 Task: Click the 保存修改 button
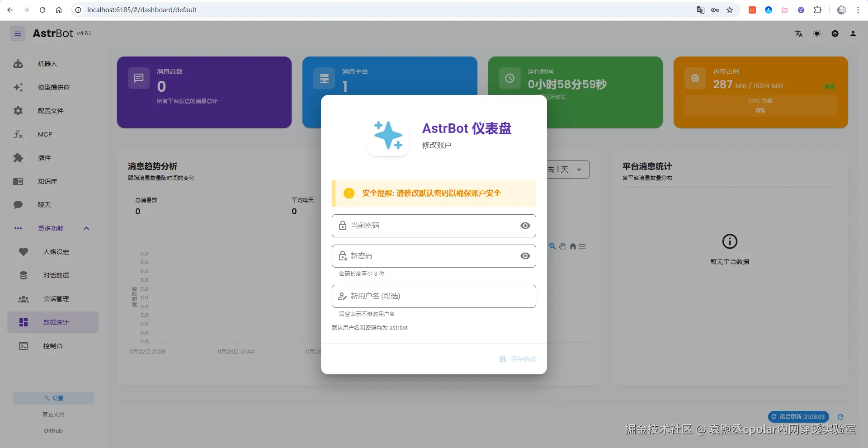click(518, 359)
